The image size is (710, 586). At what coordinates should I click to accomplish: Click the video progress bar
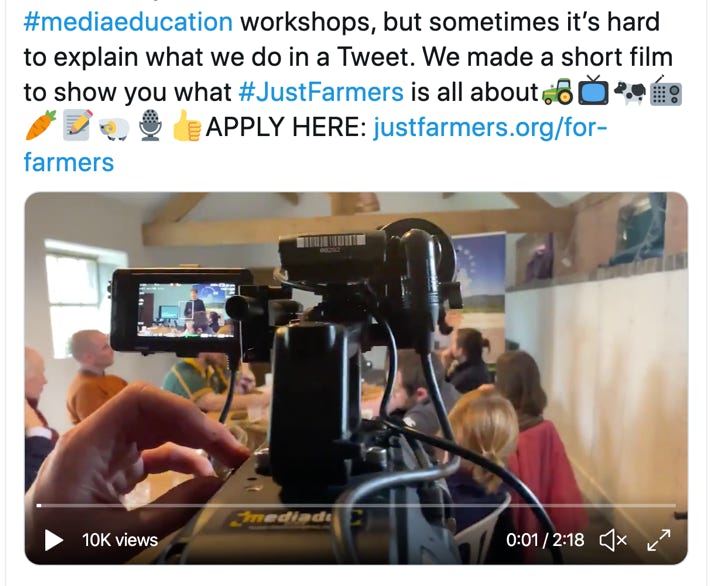coord(356,505)
